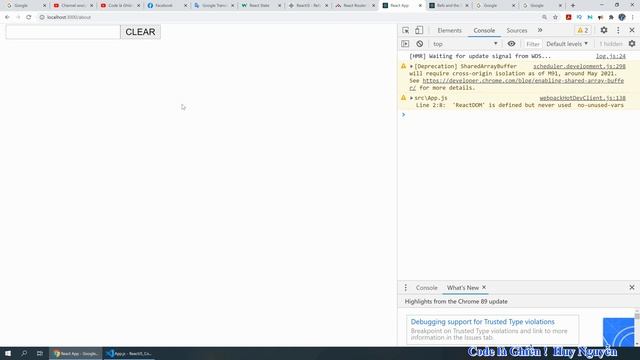The width and height of the screenshot is (640, 360).
Task: Open the log.js:24 source link
Action: (611, 56)
